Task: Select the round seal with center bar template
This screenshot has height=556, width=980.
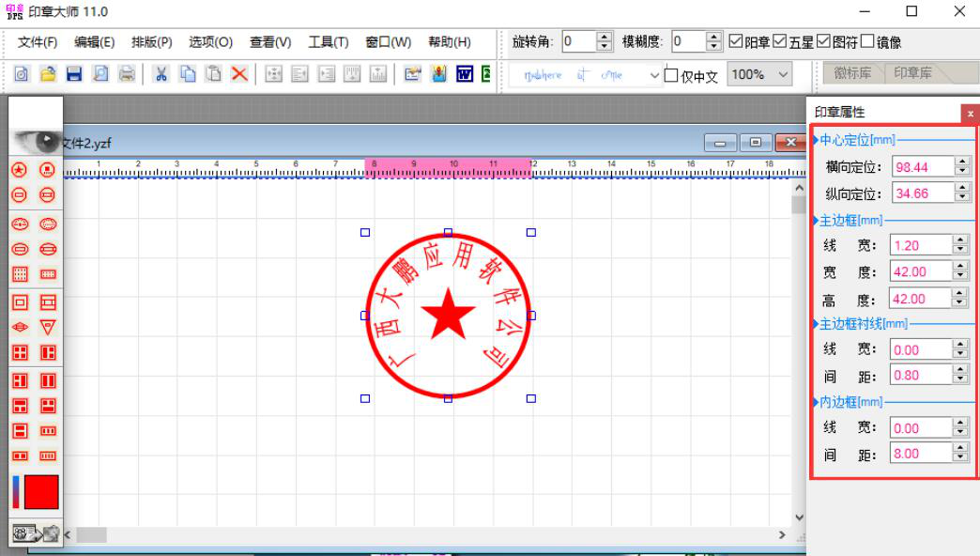Action: point(20,194)
